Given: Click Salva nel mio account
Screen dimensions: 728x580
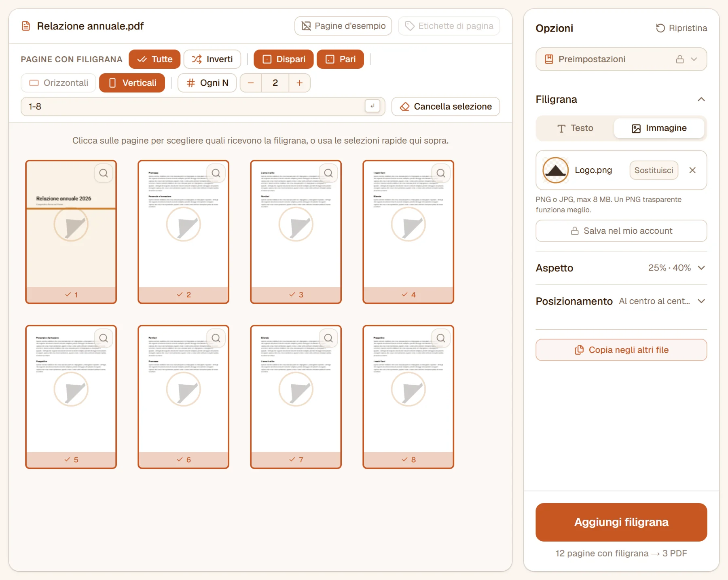Looking at the screenshot, I should pyautogui.click(x=621, y=231).
